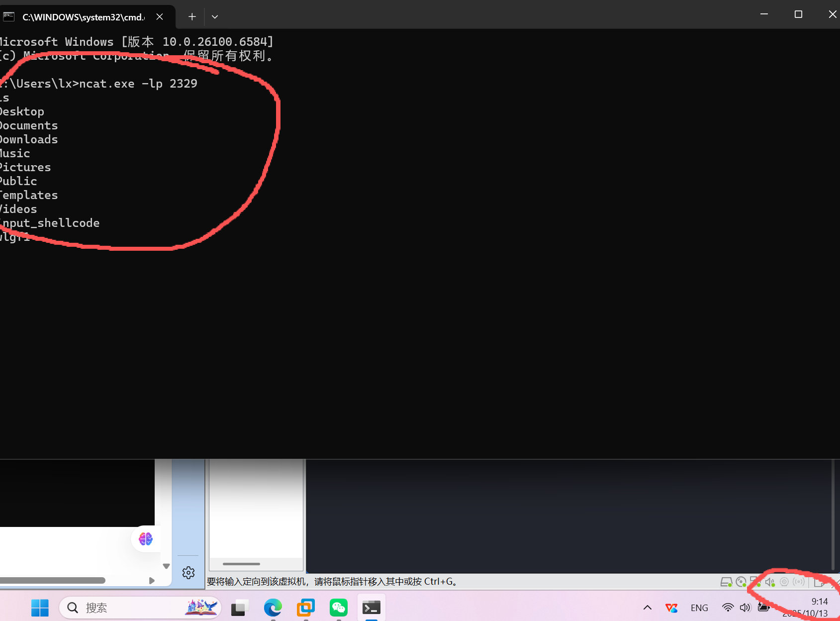Viewport: 840px width, 621px height.
Task: Click the 'Desktop' output line
Action: [22, 111]
